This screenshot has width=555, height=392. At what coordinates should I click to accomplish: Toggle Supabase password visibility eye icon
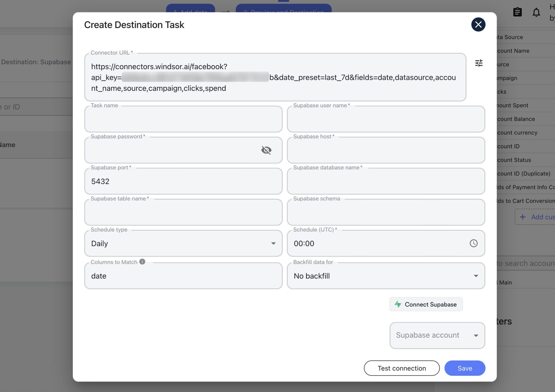click(x=266, y=150)
